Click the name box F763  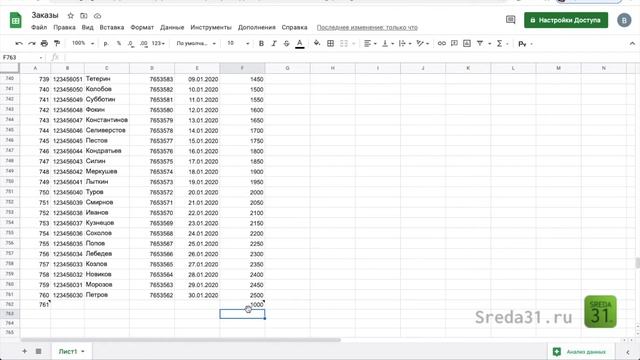click(x=20, y=58)
